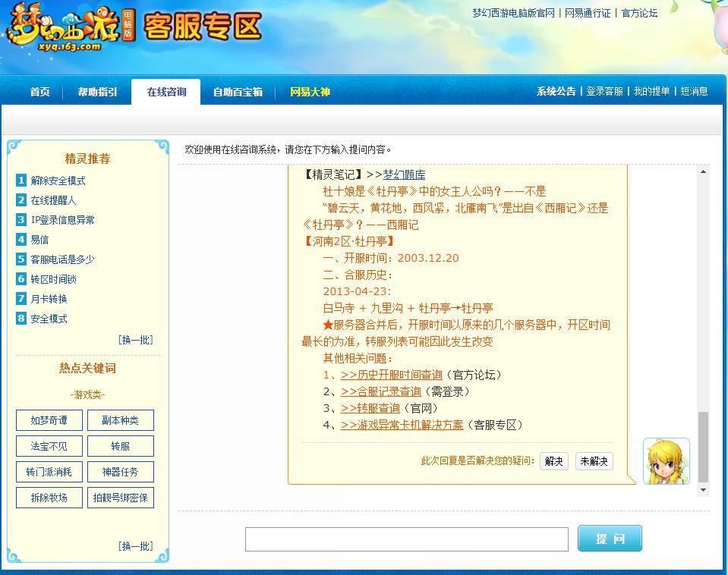Viewport: 728px width, 575px height.
Task: Go to the 首页 tab
Action: tap(39, 92)
